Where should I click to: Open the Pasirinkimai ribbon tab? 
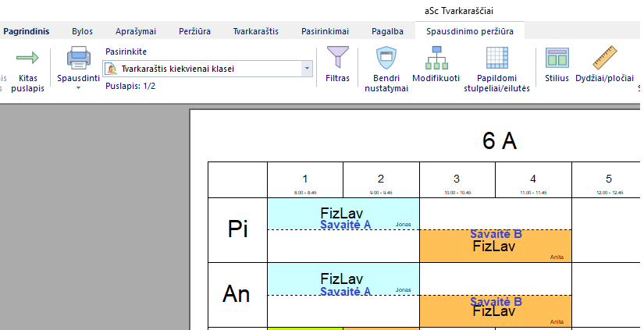[x=325, y=31]
